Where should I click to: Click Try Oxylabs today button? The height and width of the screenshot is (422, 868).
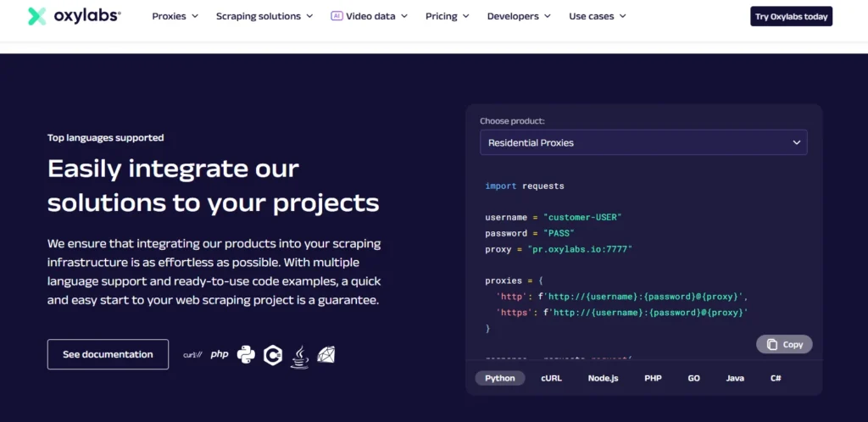pyautogui.click(x=791, y=16)
